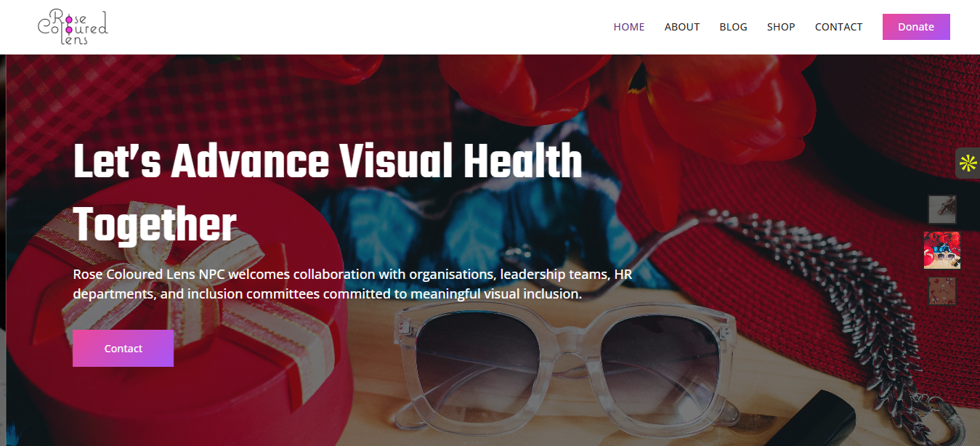Open the ABOUT page

(682, 27)
